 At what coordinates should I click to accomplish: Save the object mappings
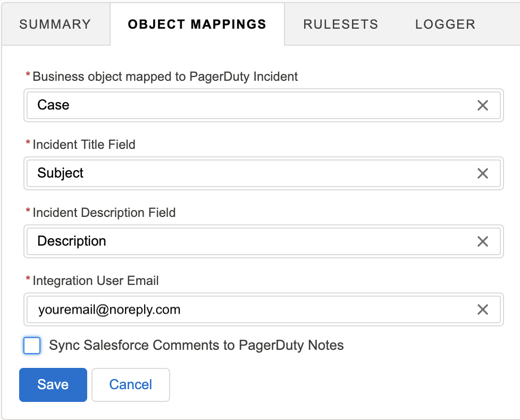tap(53, 385)
